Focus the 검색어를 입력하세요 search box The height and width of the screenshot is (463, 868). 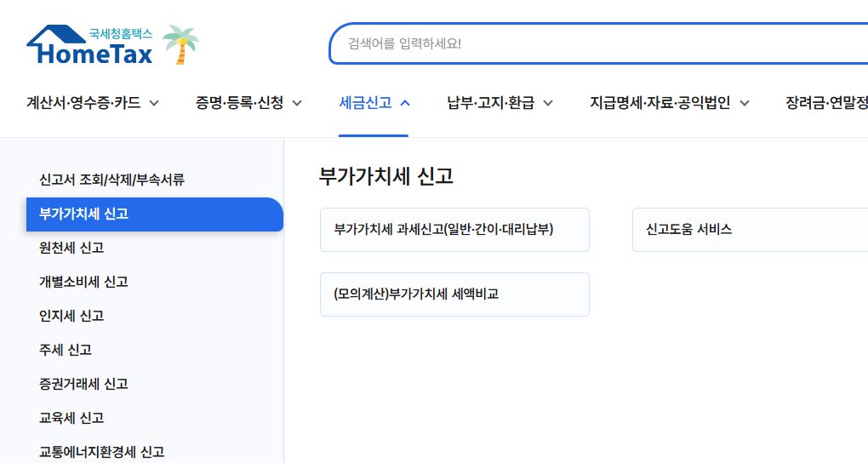click(599, 43)
